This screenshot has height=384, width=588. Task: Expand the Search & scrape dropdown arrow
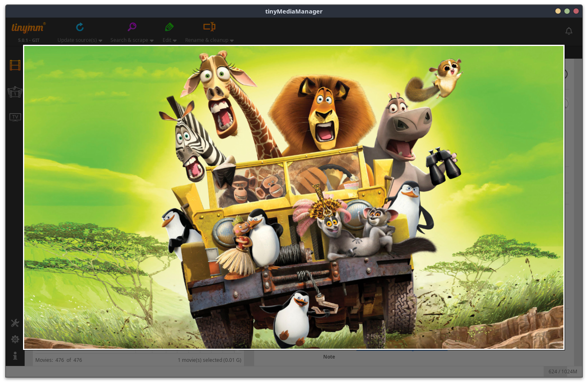click(x=152, y=41)
